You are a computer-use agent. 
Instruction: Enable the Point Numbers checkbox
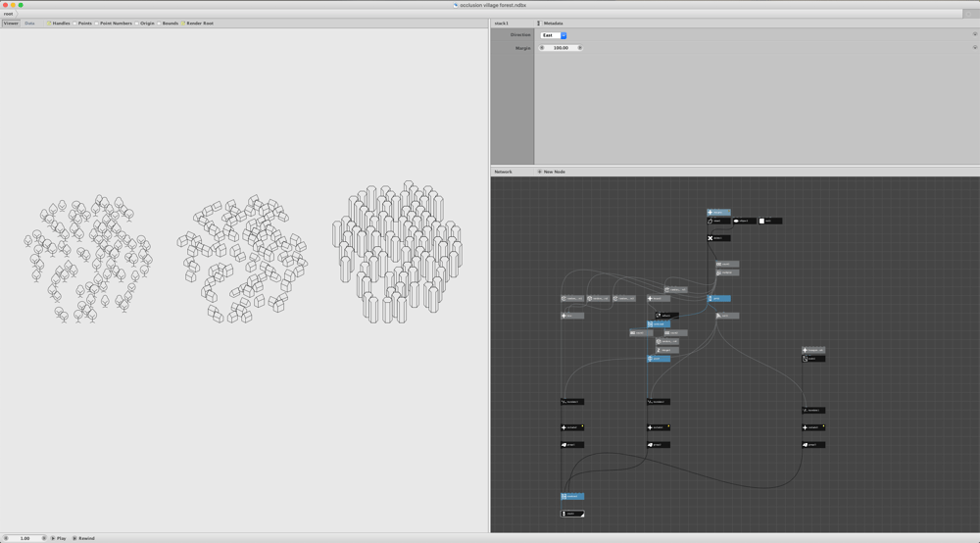pyautogui.click(x=97, y=24)
